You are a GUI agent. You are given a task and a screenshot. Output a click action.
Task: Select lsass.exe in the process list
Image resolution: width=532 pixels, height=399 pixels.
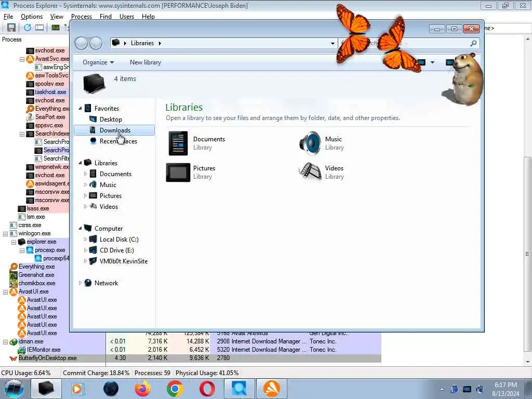37,209
